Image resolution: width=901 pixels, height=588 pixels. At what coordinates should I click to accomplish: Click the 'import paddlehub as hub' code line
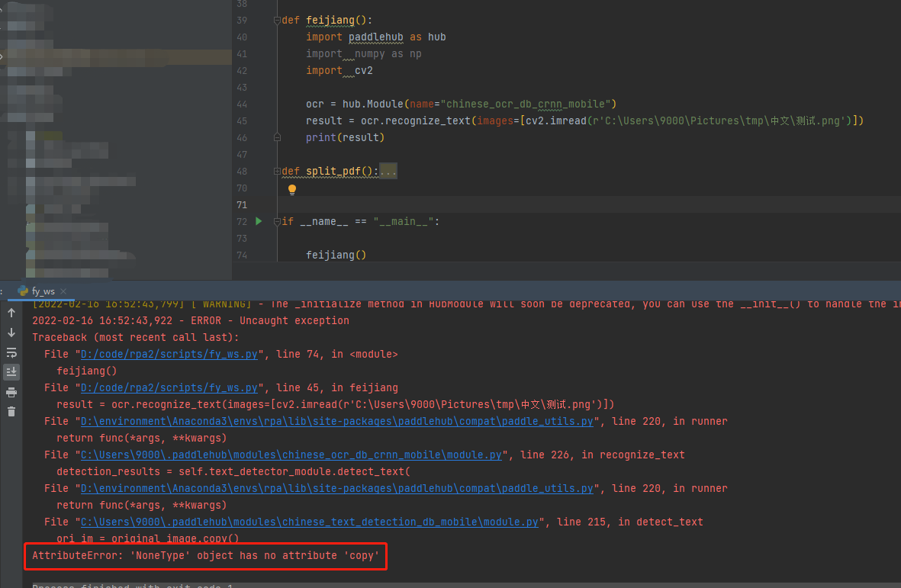[x=376, y=37]
